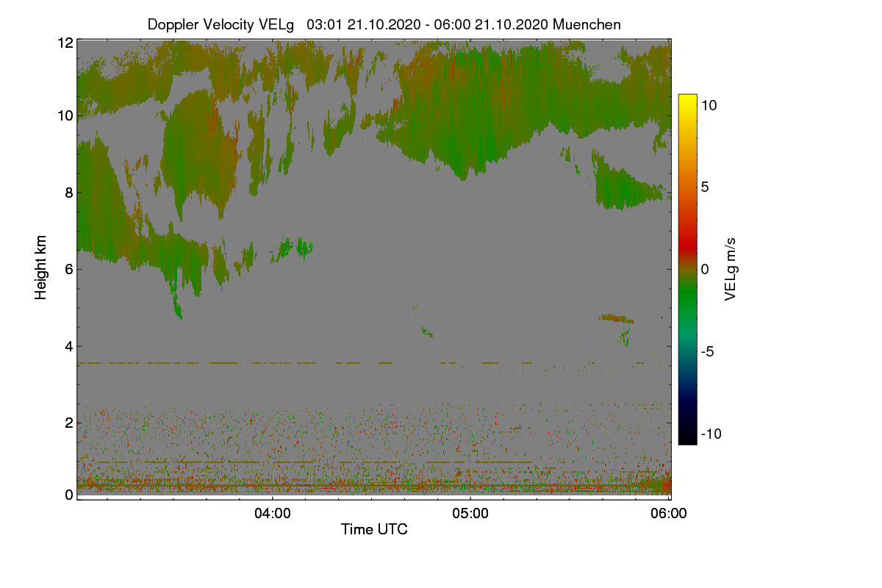Click the '05:00' time axis label
The image size is (882, 588).
click(470, 514)
